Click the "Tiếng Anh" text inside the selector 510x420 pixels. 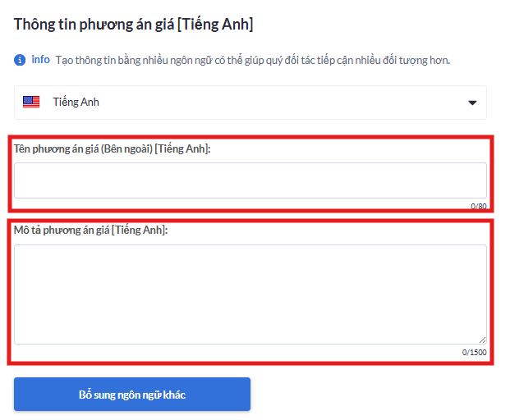76,102
